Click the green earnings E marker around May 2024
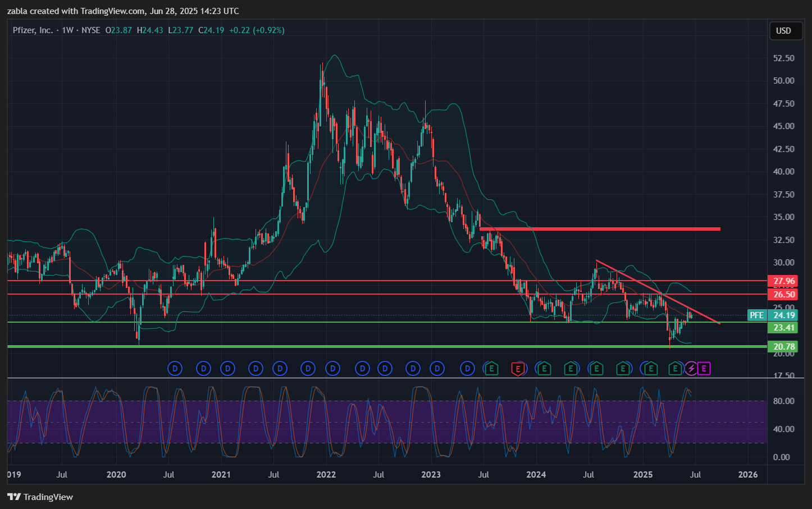812x509 pixels. point(571,369)
